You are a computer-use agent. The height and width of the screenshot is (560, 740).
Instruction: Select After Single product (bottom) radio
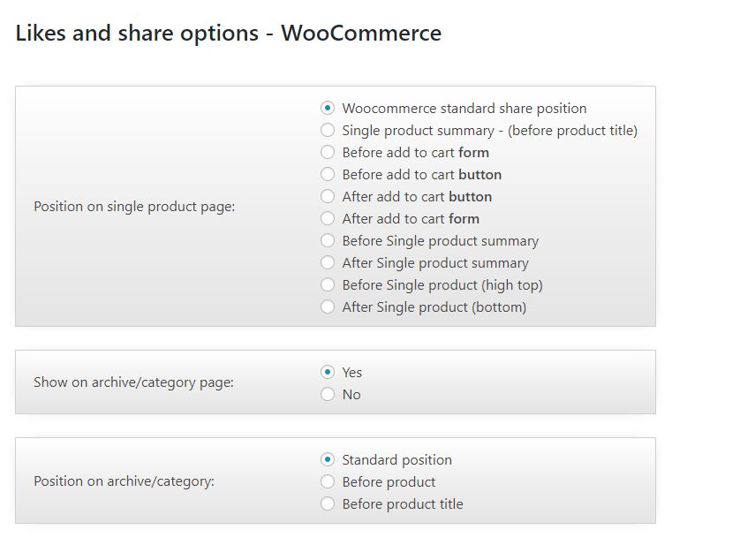[x=328, y=307]
